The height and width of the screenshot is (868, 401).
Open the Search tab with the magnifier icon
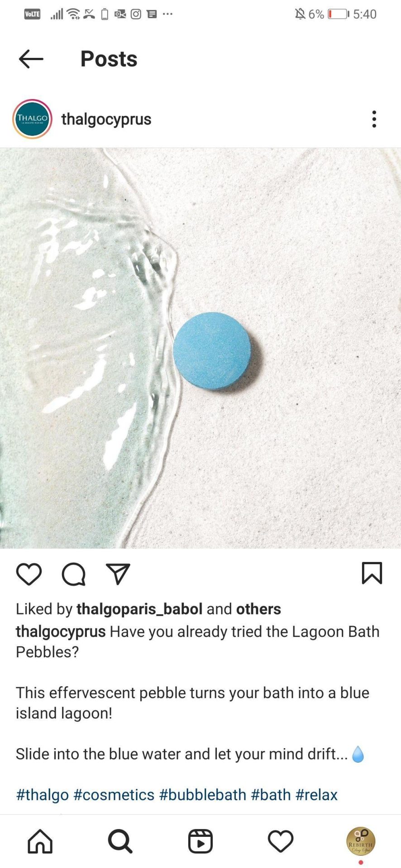pyautogui.click(x=120, y=841)
